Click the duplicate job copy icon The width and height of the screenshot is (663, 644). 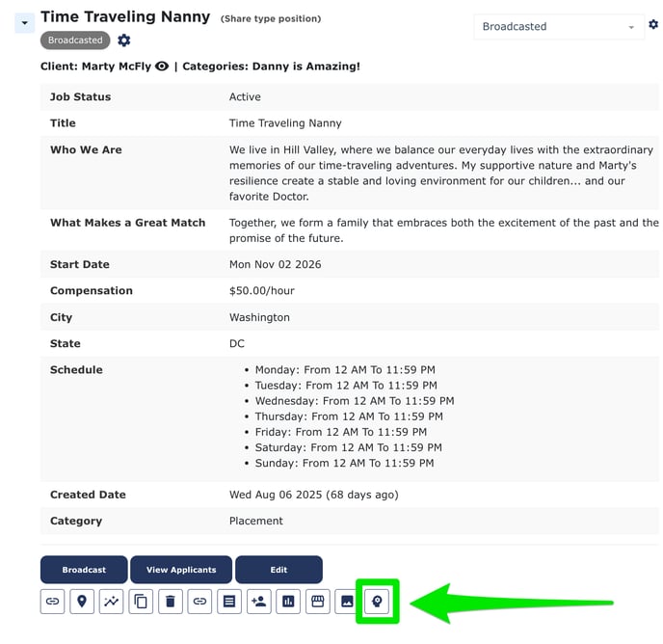(x=141, y=602)
